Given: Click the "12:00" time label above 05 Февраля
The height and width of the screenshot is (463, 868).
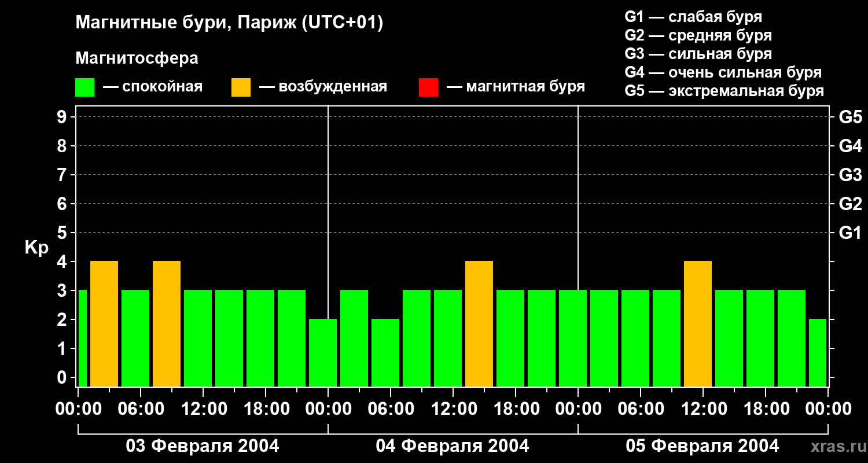Looking at the screenshot, I should [704, 409].
